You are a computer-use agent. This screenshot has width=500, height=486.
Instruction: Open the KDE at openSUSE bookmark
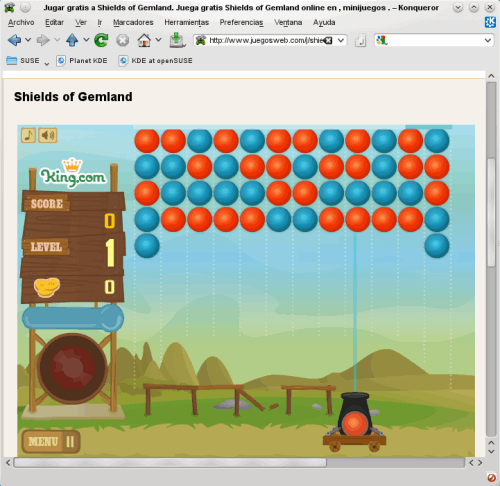(156, 61)
